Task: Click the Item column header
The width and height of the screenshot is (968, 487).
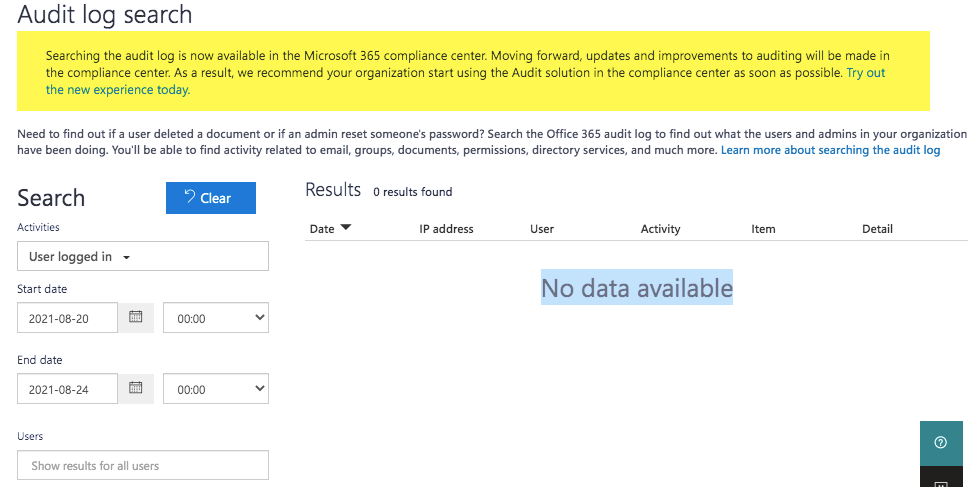Action: coord(763,229)
